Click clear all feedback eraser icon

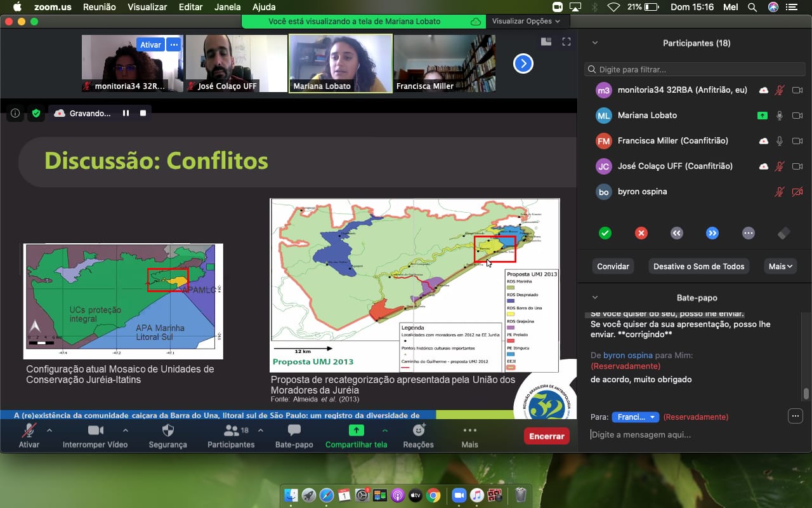coord(784,233)
